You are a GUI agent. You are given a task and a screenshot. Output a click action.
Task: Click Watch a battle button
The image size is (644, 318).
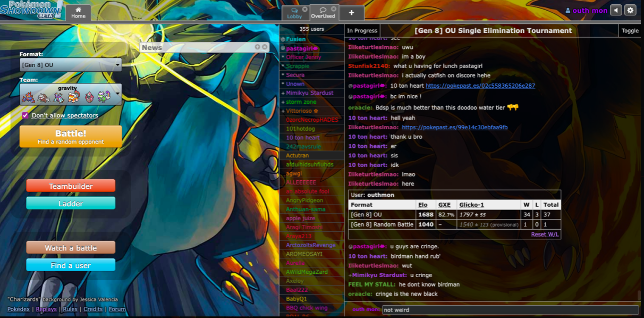(71, 248)
